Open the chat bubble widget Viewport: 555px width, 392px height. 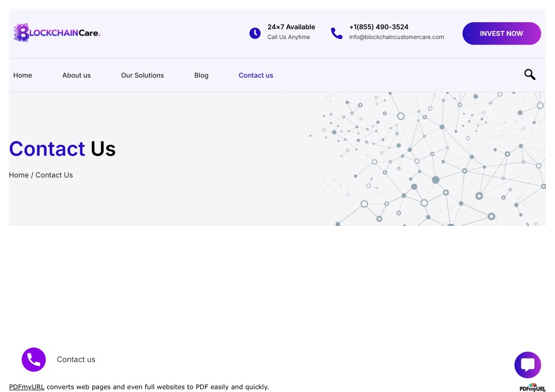pyautogui.click(x=527, y=365)
